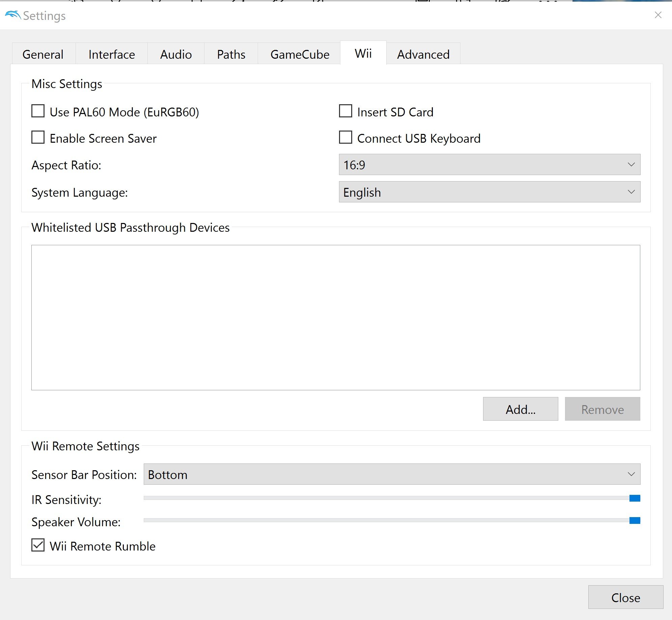Click Add... button for USB devices

coord(520,409)
